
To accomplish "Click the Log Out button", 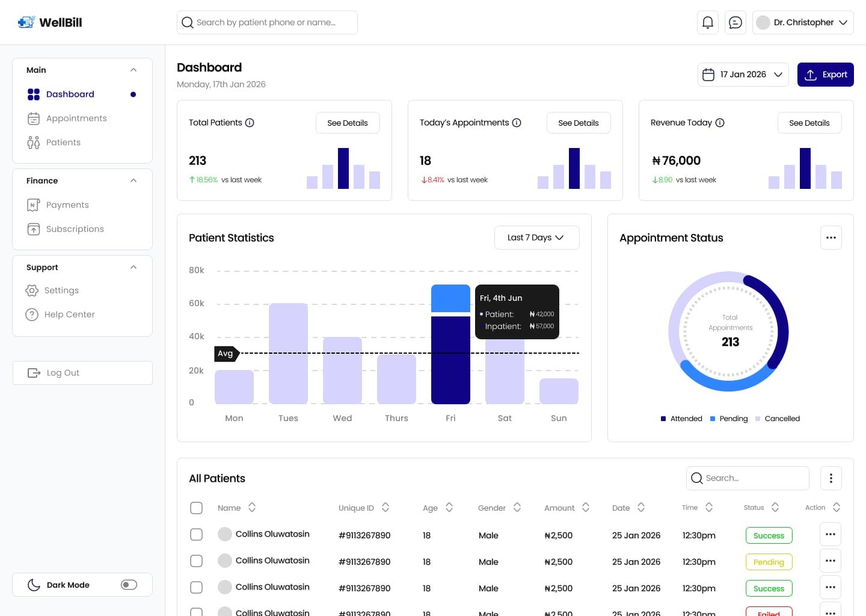I will pyautogui.click(x=82, y=373).
